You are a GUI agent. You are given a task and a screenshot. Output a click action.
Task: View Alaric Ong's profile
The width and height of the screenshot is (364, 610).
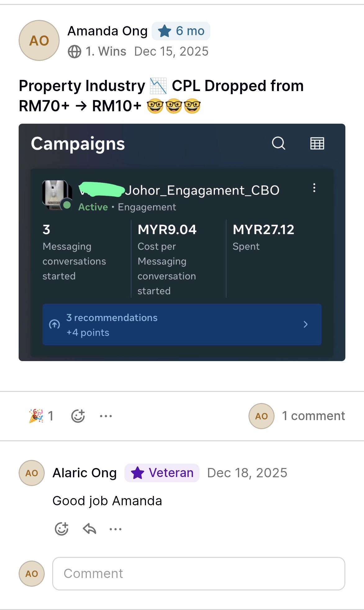[x=84, y=473]
